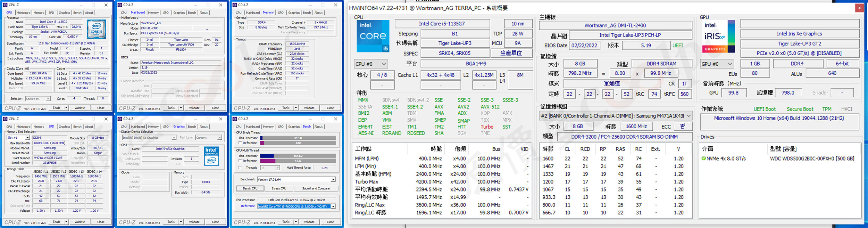Open the GPU #0 selector in HWiNFO64
868x228 pixels.
pos(717,64)
